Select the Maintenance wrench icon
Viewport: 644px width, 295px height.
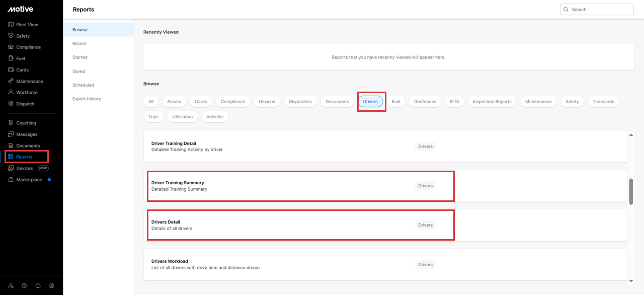coord(11,81)
